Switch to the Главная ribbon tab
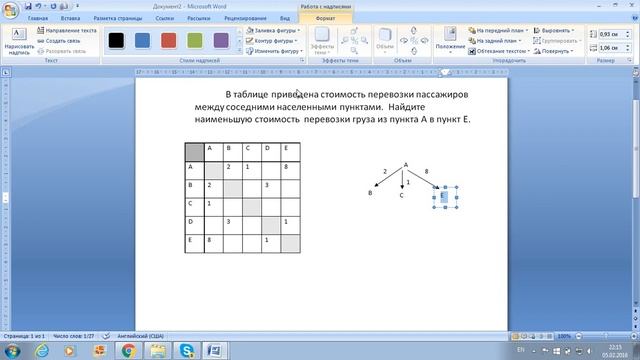This screenshot has width=640, height=360. tap(38, 18)
